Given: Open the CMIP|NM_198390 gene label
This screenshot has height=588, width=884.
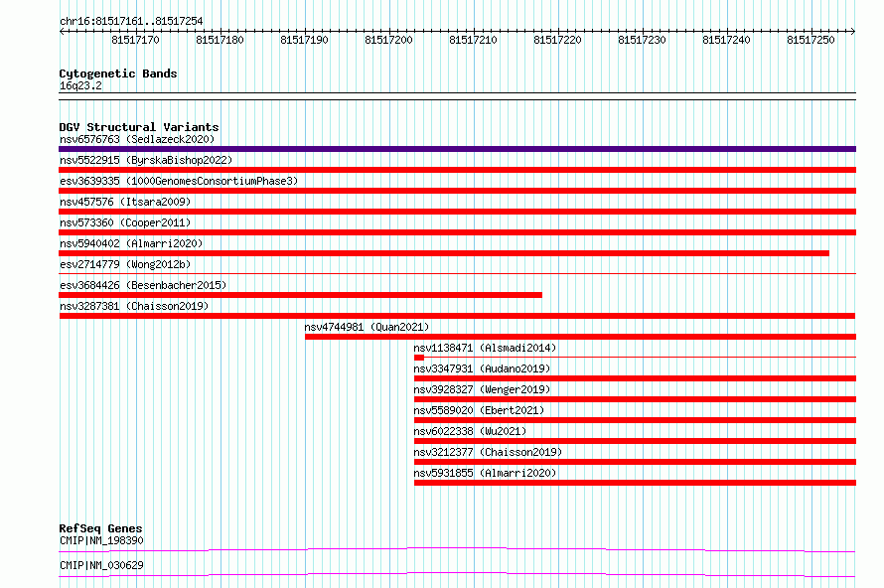Looking at the screenshot, I should 101,540.
